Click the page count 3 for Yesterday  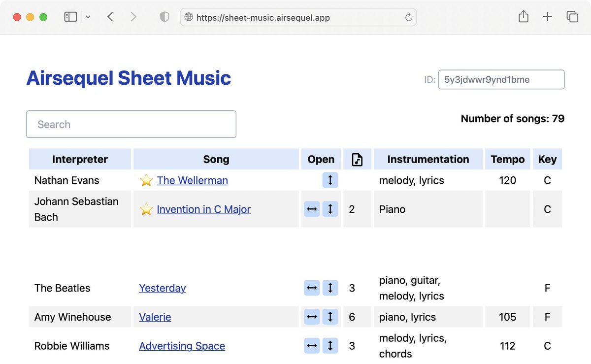352,288
